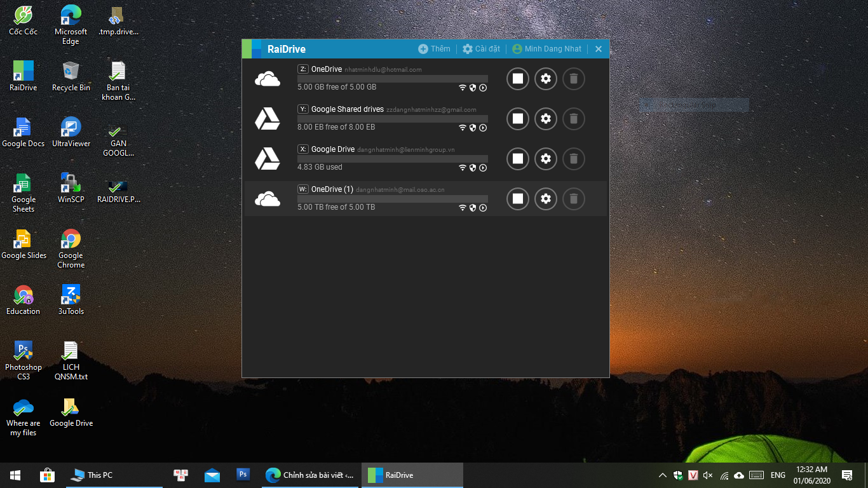Stop the X: Google Drive connection
The image size is (868, 488).
(518, 159)
